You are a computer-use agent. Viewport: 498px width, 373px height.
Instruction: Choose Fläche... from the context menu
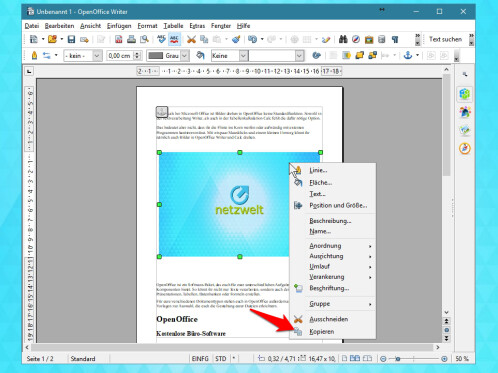pos(333,183)
